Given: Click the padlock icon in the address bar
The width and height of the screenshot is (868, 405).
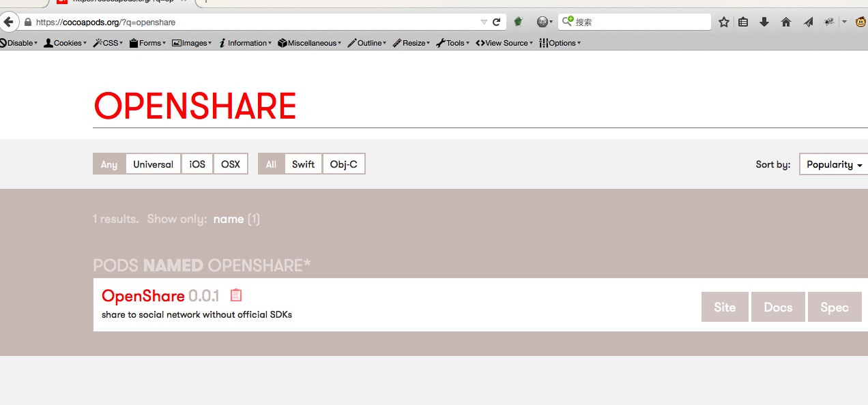Looking at the screenshot, I should coord(28,22).
